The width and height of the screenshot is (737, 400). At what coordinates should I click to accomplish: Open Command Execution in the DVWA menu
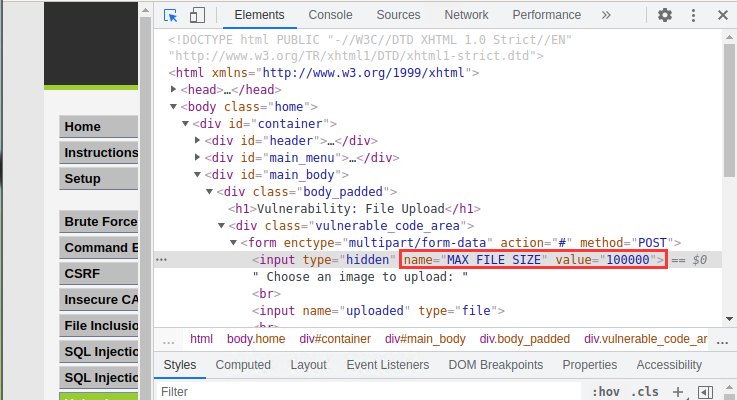99,248
